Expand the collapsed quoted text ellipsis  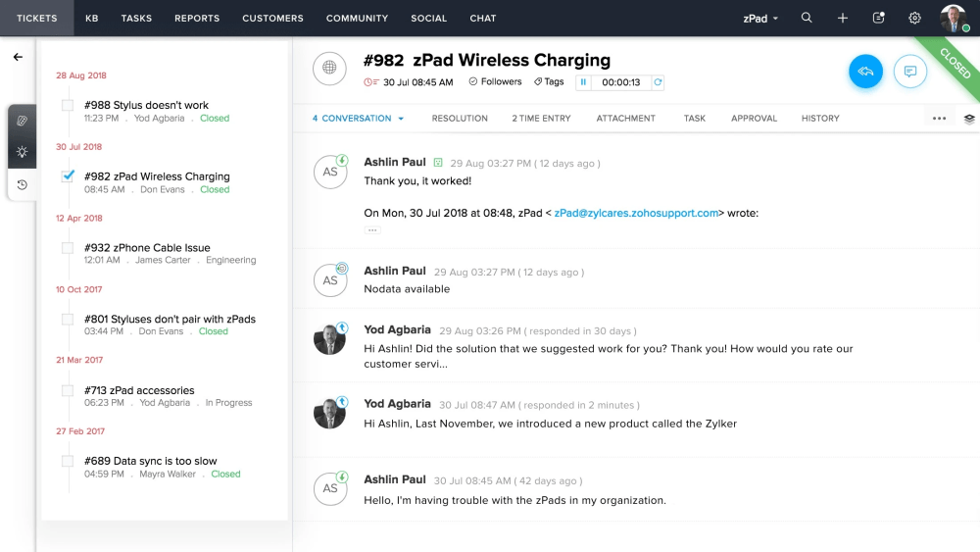(371, 230)
